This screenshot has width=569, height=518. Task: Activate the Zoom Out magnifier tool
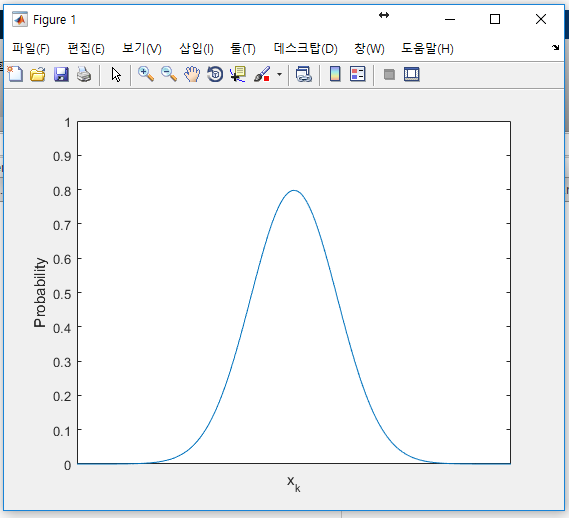(169, 74)
